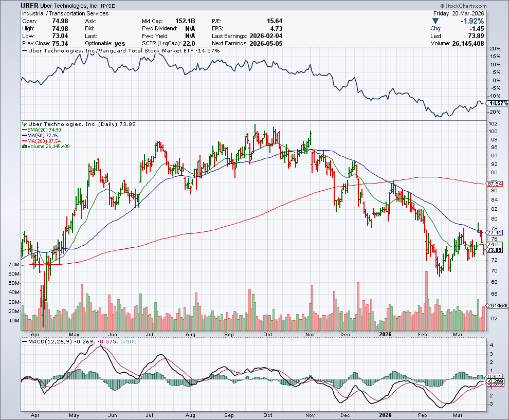Click the MA(200) 87.54 legend entry
This screenshot has width=509, height=420.
click(x=41, y=141)
